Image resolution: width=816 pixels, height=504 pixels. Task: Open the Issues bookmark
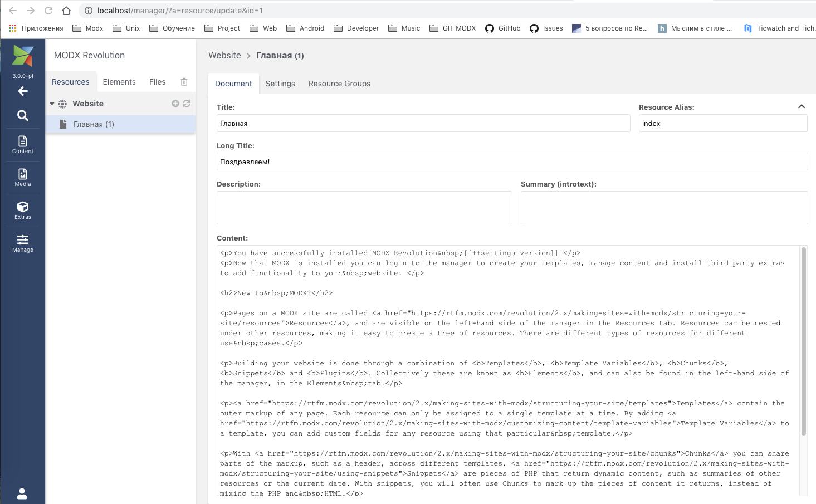pos(546,28)
